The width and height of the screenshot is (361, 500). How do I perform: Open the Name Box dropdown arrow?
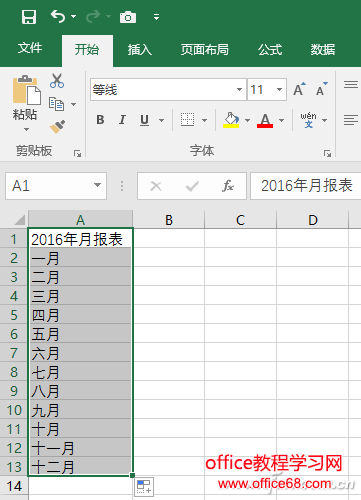(97, 185)
